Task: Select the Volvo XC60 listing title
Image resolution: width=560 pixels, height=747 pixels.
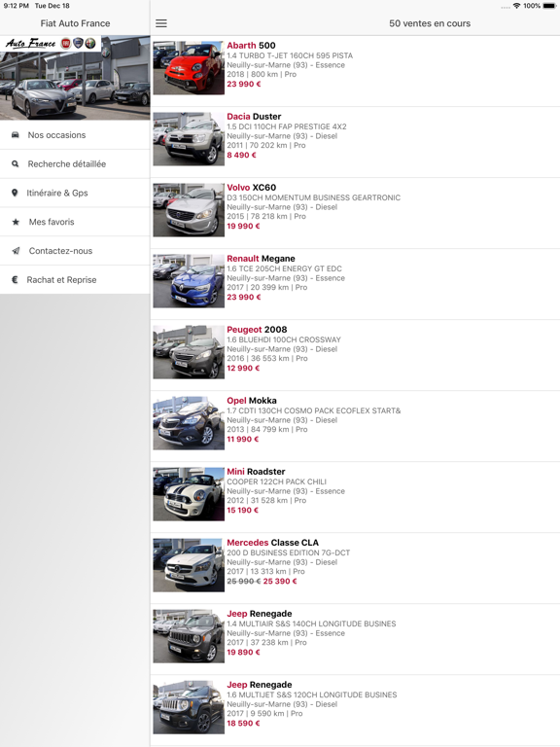Action: coord(252,187)
